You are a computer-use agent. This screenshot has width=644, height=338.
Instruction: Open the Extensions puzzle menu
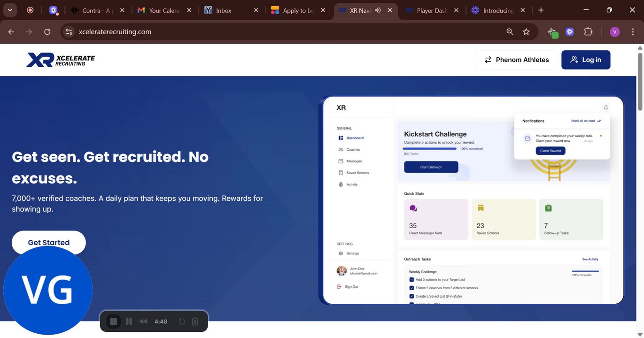tap(588, 31)
